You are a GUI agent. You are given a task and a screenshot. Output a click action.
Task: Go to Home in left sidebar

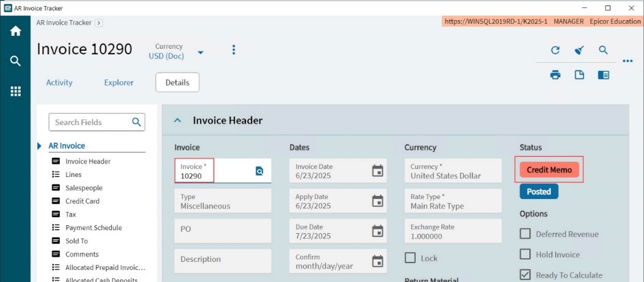pyautogui.click(x=15, y=31)
